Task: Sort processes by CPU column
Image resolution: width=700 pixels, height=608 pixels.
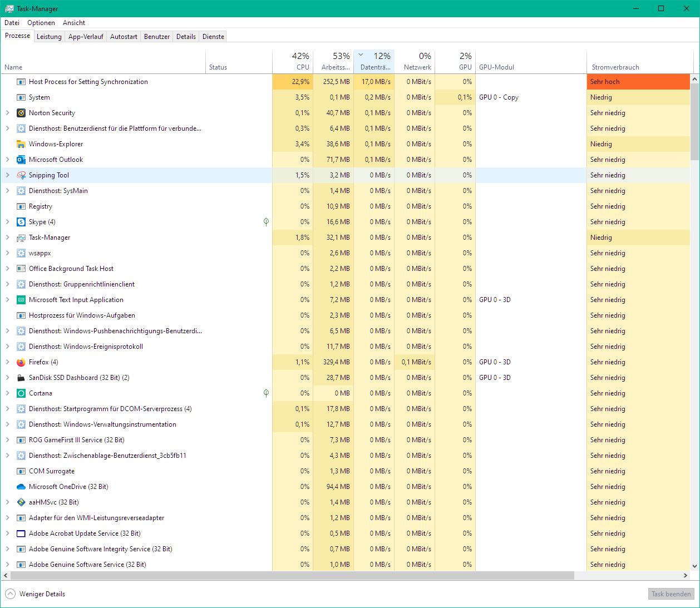Action: tap(293, 62)
